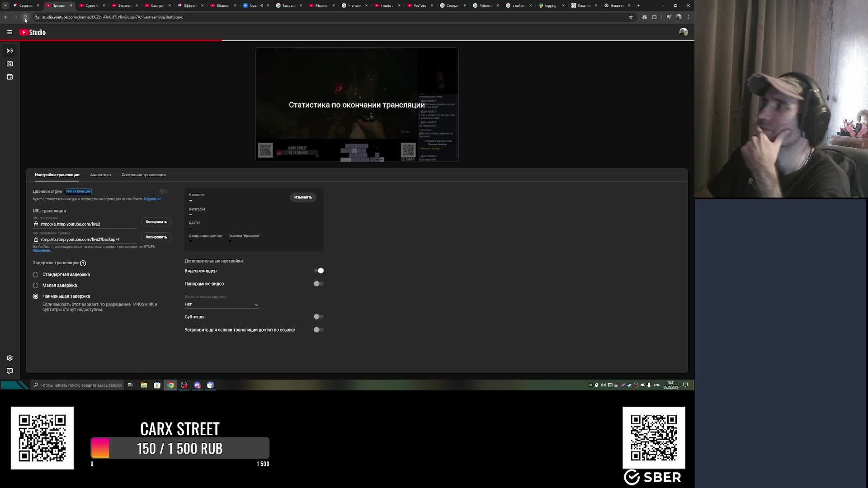Copy the primary stream URL with Копировать

pyautogui.click(x=156, y=222)
